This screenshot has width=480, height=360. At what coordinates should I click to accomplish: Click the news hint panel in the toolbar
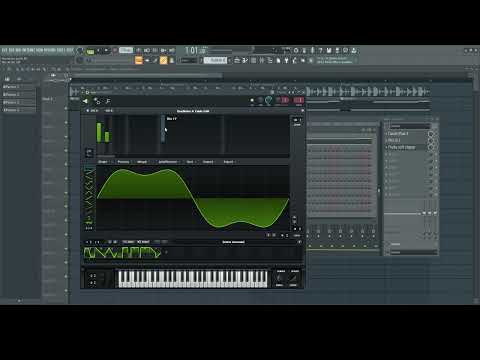coord(336,60)
